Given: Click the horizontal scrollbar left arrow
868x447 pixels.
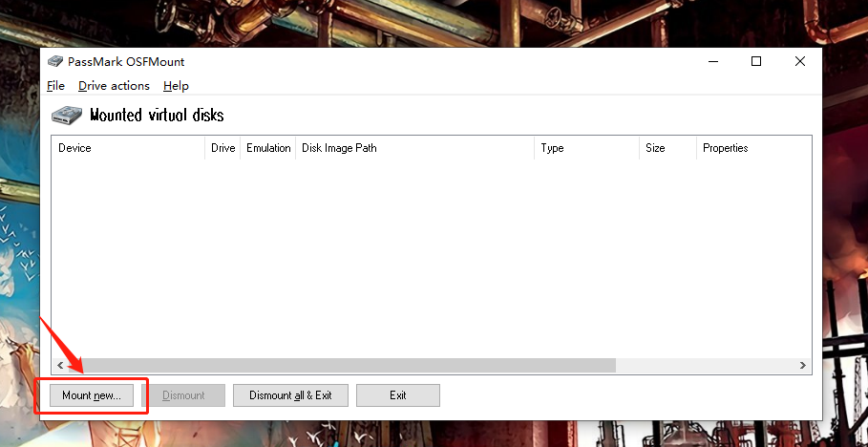Looking at the screenshot, I should 60,366.
